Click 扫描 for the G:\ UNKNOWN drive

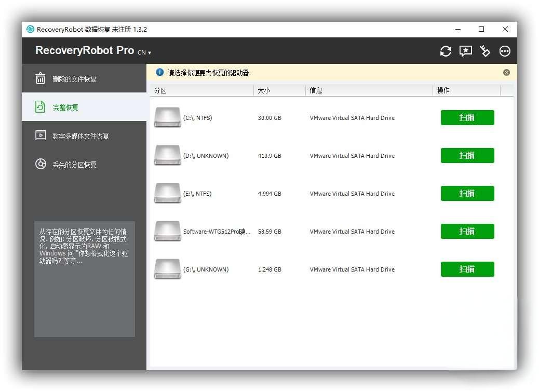[x=467, y=269]
